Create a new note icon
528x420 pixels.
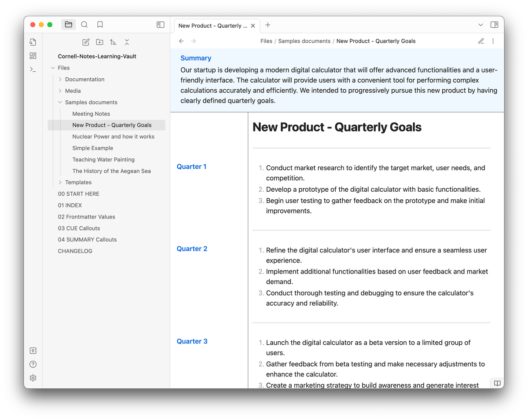86,42
